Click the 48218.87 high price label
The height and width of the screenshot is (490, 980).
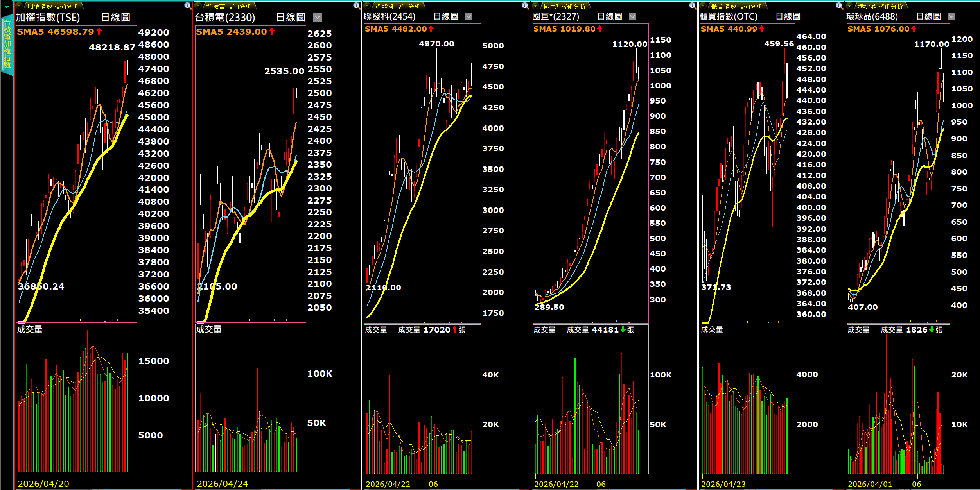[x=112, y=47]
